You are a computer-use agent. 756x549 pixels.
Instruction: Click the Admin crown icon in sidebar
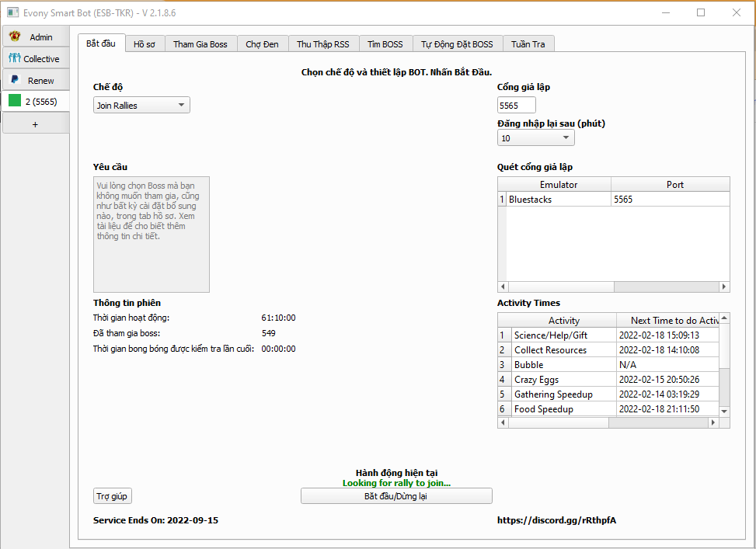tap(15, 36)
